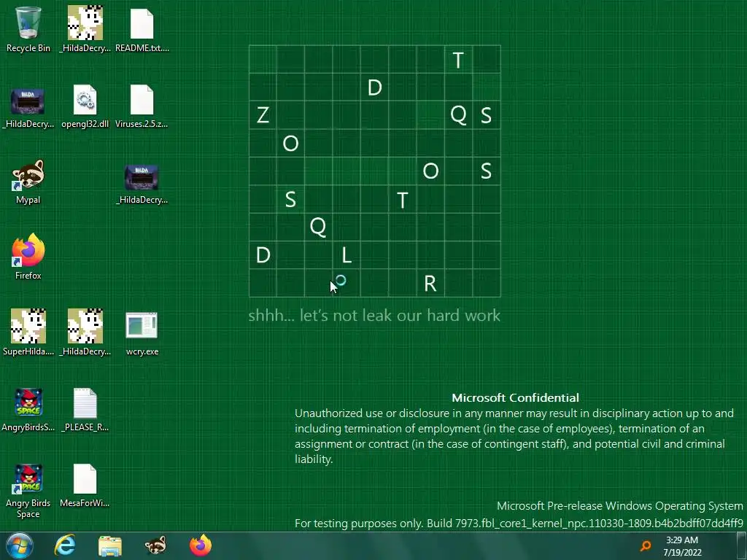Select the _PLEASE_R text file icon

click(85, 410)
